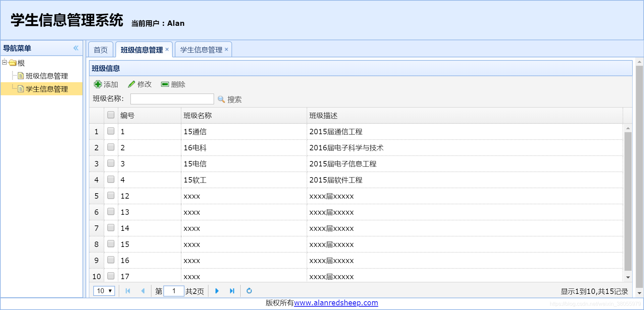Click the root folder icon in tree

pos(13,63)
